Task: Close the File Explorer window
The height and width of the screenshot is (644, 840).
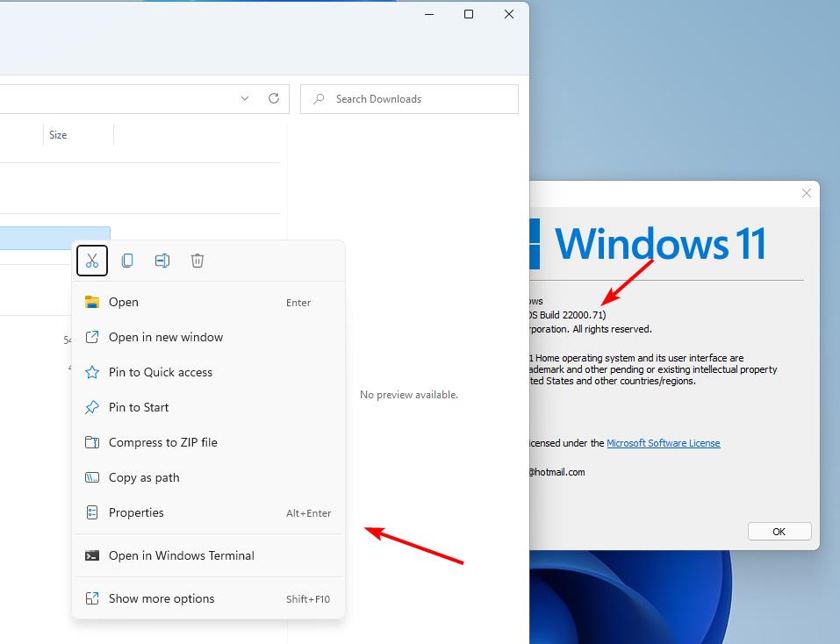Action: [x=509, y=14]
